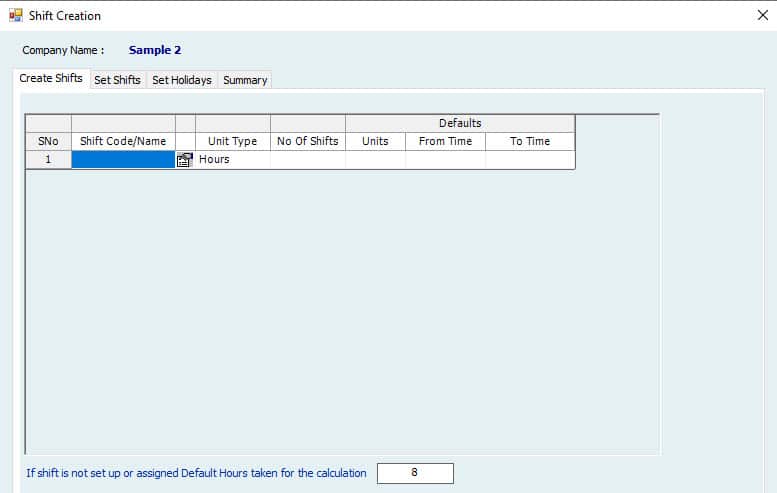Click the shift lookup icon in row 1
The width and height of the screenshot is (777, 493).
click(185, 160)
